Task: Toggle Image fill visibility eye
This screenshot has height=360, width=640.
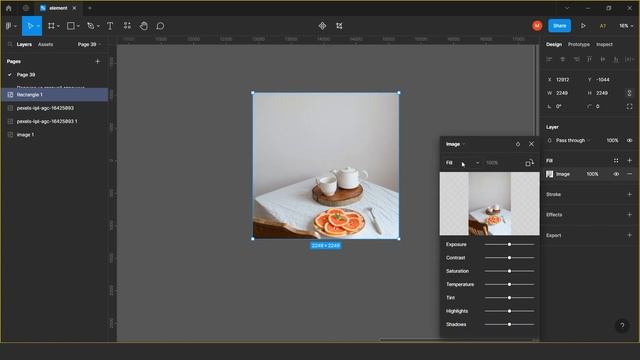Action: pyautogui.click(x=616, y=174)
